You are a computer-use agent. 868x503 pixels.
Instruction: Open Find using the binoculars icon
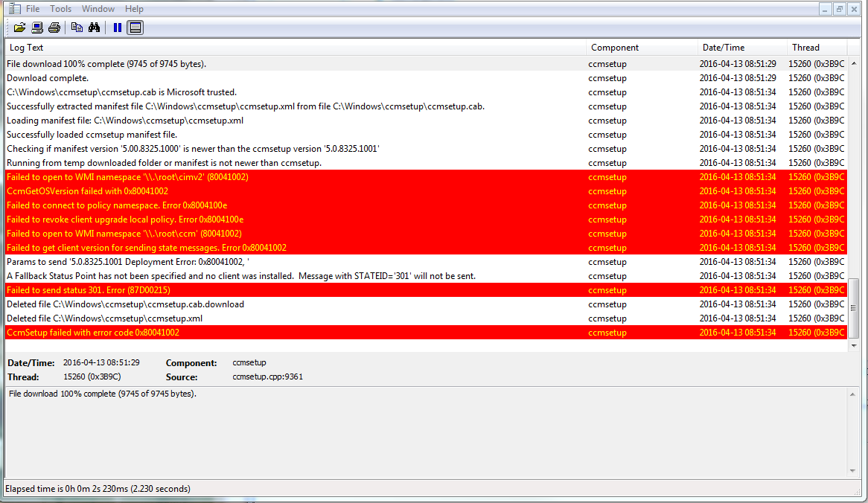[94, 27]
